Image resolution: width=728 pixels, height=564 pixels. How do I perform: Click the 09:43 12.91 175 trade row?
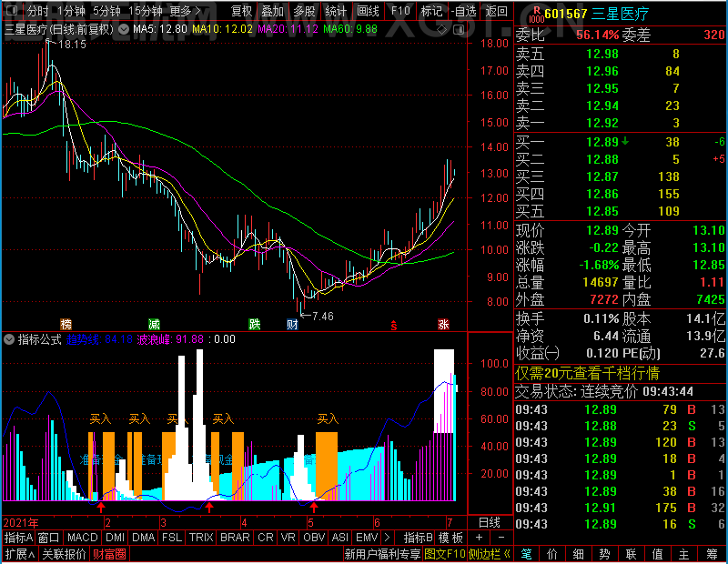pos(621,508)
